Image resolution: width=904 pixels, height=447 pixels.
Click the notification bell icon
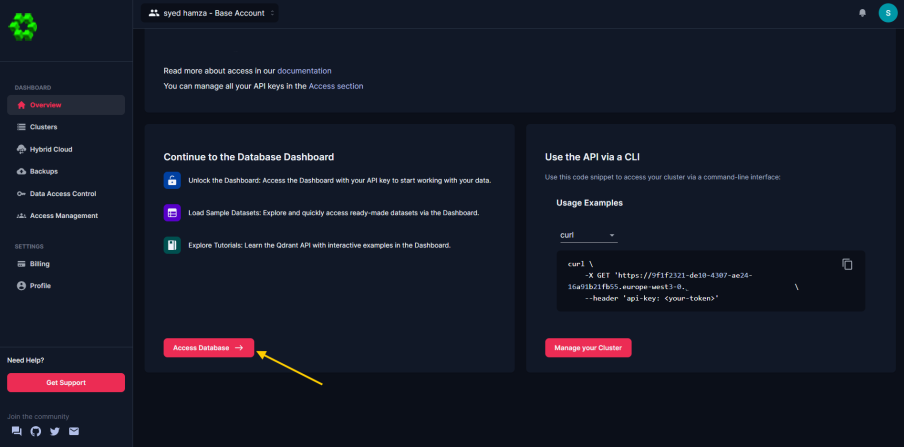(862, 13)
